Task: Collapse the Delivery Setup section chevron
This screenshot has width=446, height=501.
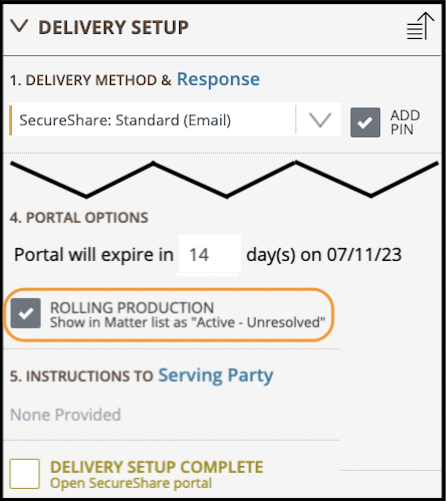Action: pos(19,26)
